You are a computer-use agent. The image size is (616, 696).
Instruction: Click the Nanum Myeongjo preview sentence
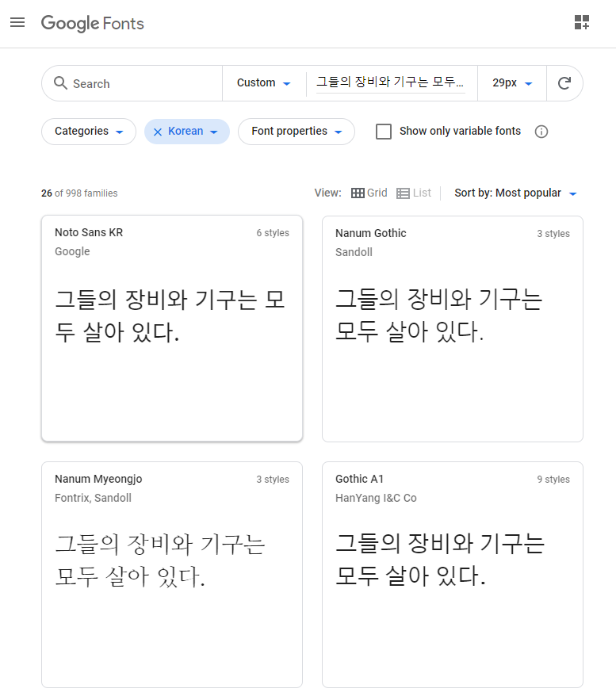point(160,561)
